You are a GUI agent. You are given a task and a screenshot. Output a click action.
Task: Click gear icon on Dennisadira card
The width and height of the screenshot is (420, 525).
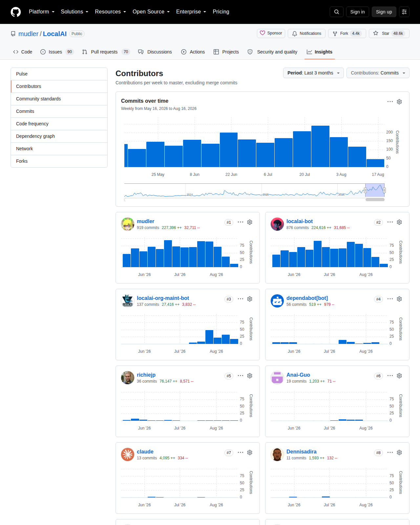[x=399, y=452]
